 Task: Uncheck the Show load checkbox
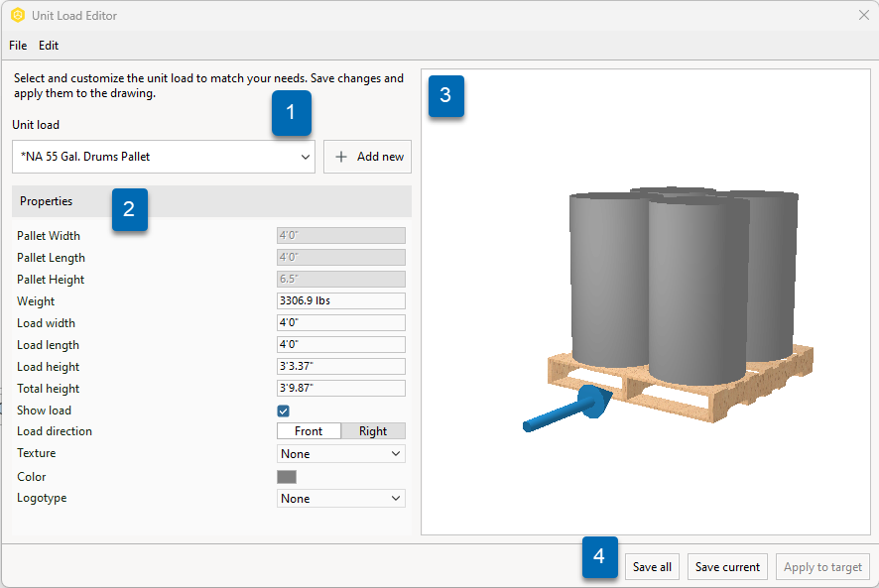pyautogui.click(x=283, y=411)
